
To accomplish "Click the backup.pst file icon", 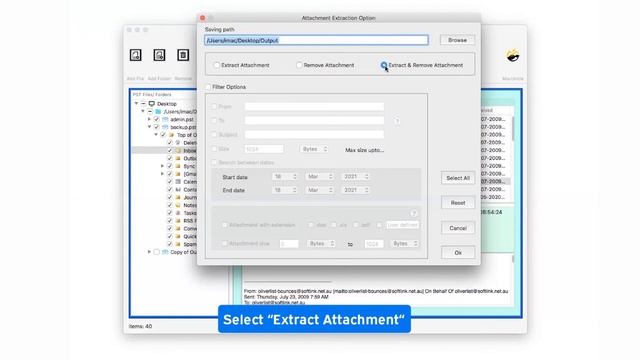I will pos(165,127).
